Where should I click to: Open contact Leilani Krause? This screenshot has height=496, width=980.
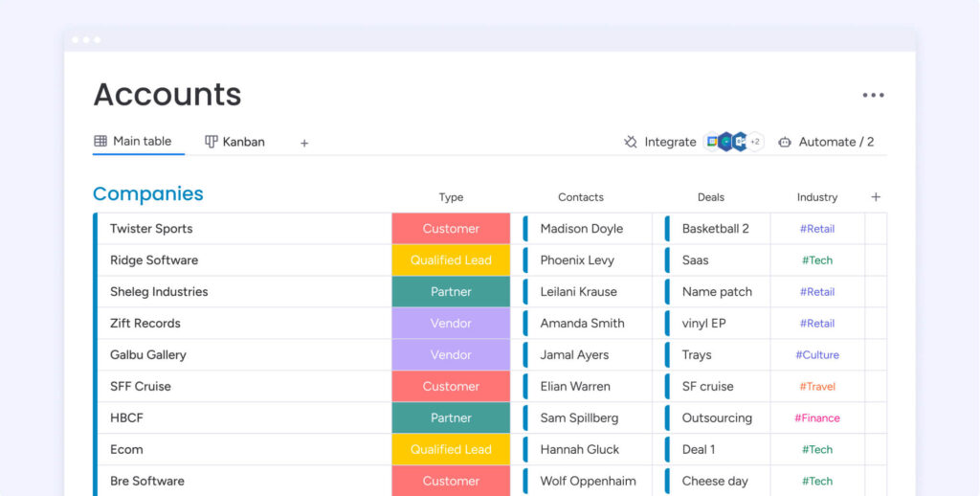[578, 291]
